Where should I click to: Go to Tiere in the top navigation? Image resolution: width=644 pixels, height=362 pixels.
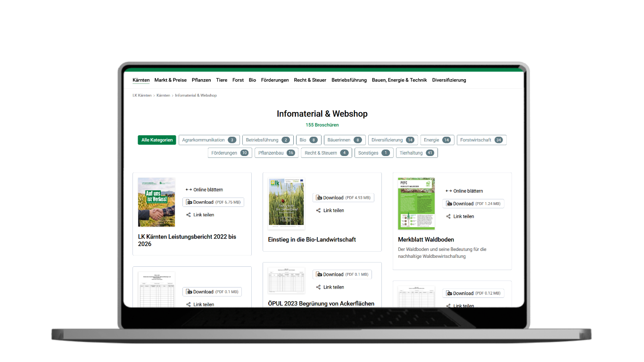[222, 80]
